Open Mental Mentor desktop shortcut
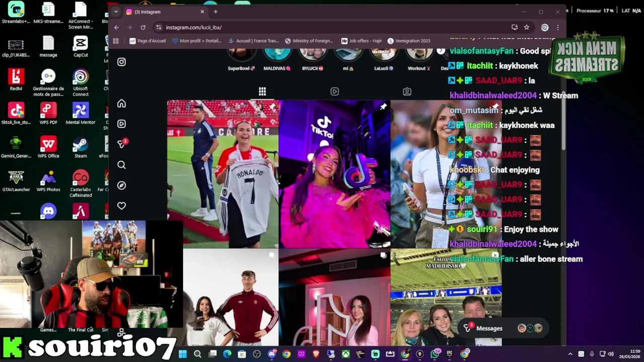 80,113
